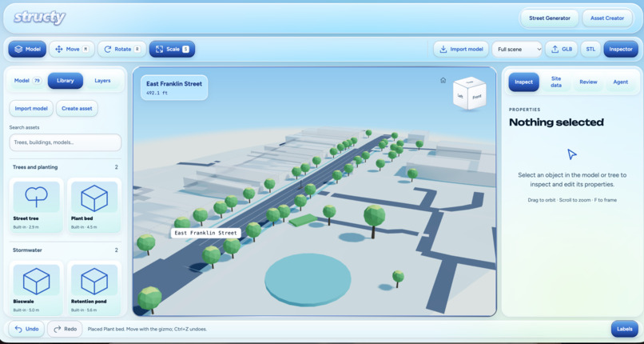Click the Placed Plant bed status message
Viewport: 644px width, 344px height.
point(148,330)
